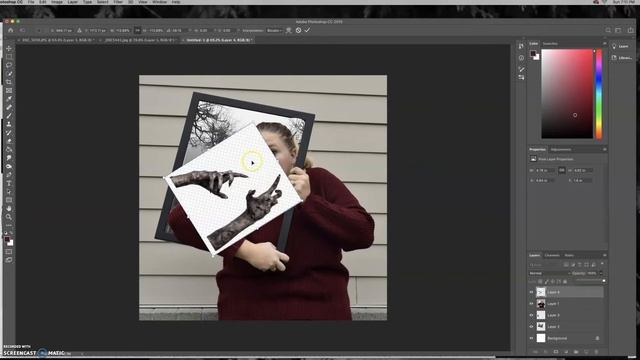This screenshot has height=360, width=640.
Task: Commit the transform with the checkmark
Action: click(x=307, y=30)
